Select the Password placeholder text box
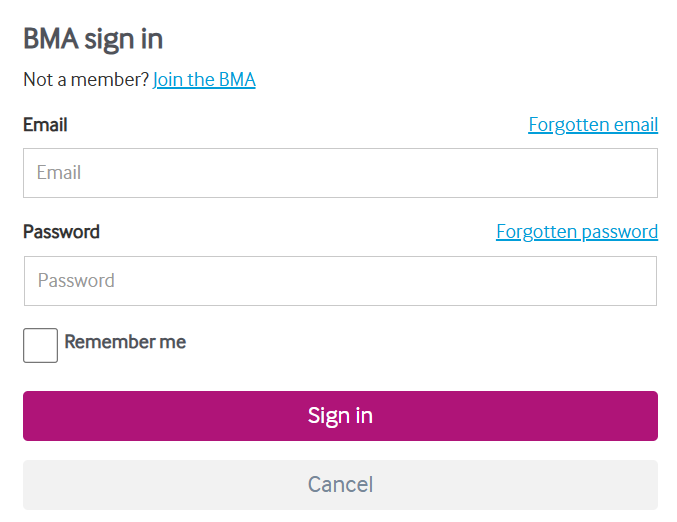The width and height of the screenshot is (677, 522). (x=340, y=281)
